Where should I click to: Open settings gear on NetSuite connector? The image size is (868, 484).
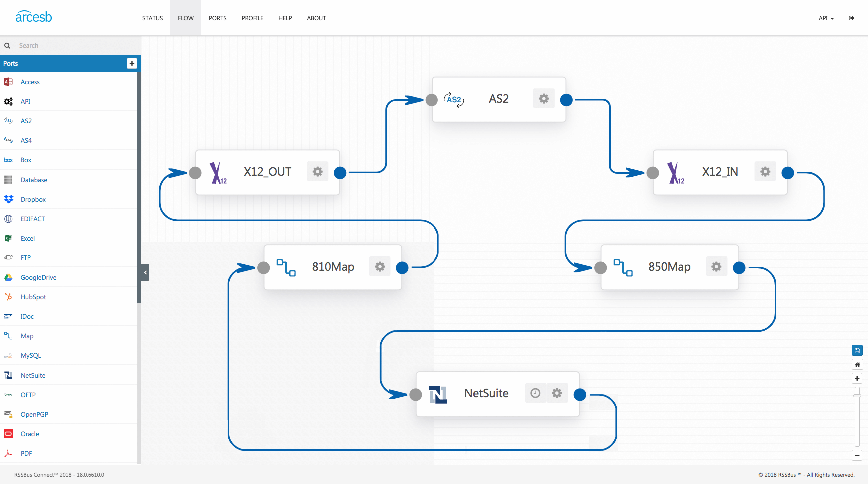pos(557,393)
